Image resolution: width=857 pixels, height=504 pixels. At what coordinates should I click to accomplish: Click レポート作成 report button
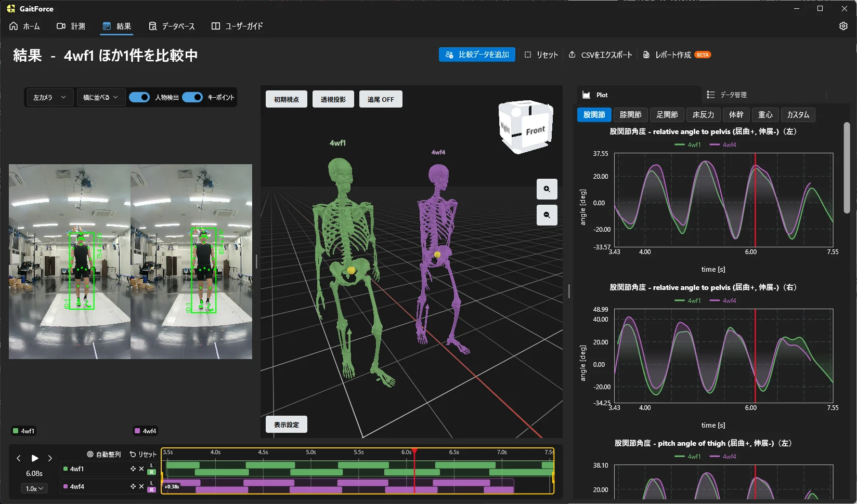(x=677, y=55)
